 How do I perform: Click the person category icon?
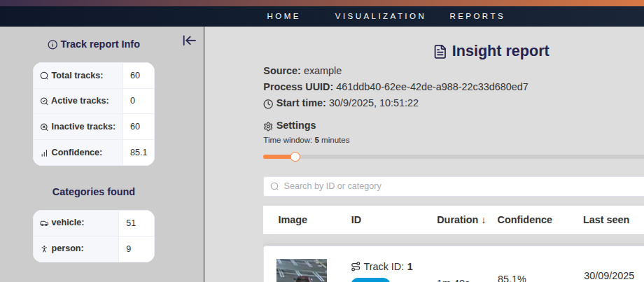click(44, 248)
